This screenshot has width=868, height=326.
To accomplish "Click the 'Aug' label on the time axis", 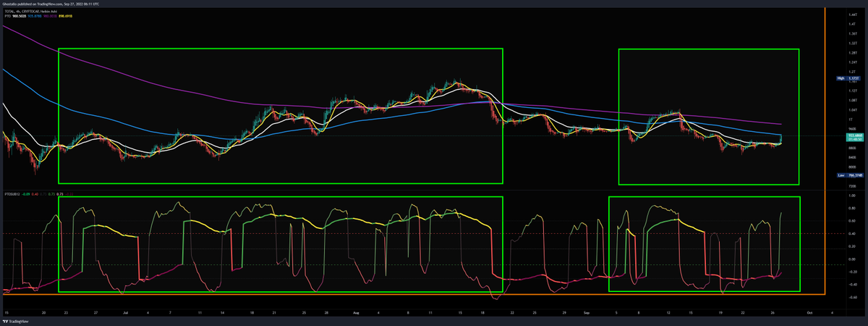I will (x=355, y=313).
